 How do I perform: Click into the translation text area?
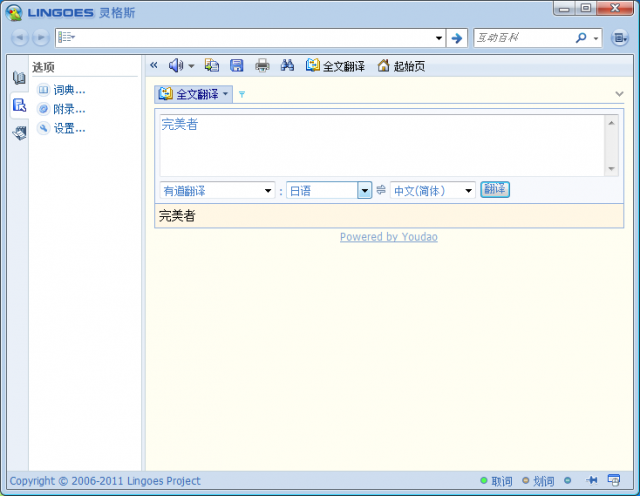coord(382,145)
